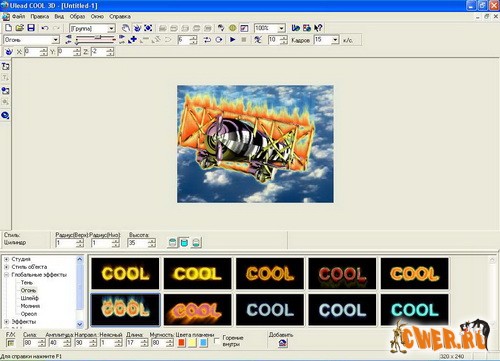This screenshot has height=361, width=500.
Task: Start animation with the Play button
Action: pyautogui.click(x=233, y=40)
